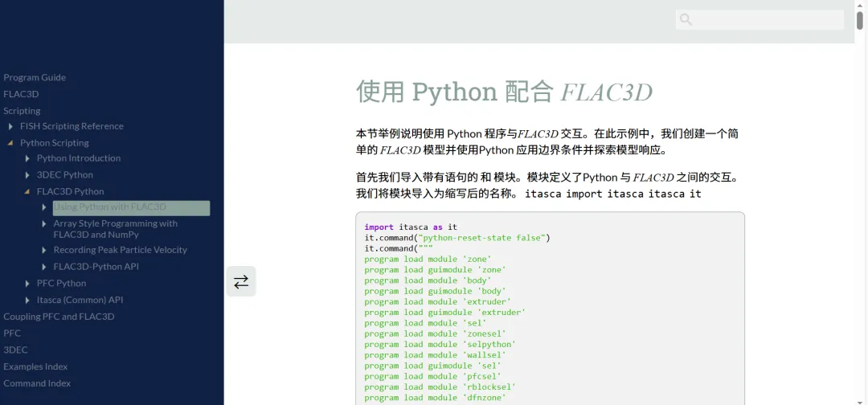Open the Scripting sidebar link
The width and height of the screenshot is (868, 405).
22,111
